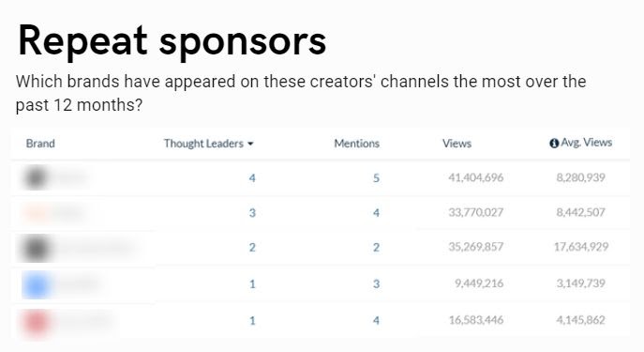Click the info icon beside Avg. Views
The width and height of the screenshot is (644, 352).
(x=554, y=143)
